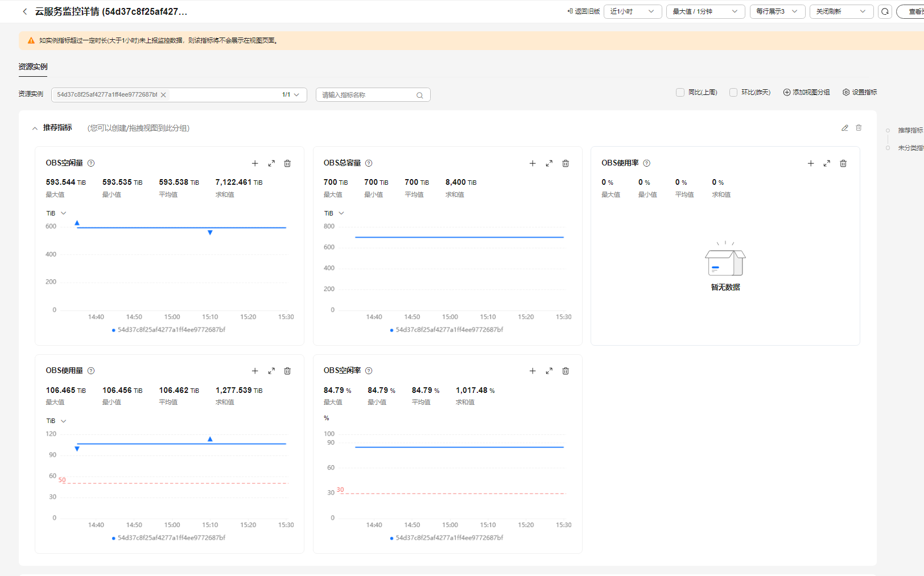Click the back arrow beside 云服务监控详情
Image resolution: width=924 pixels, height=576 pixels.
coord(24,11)
